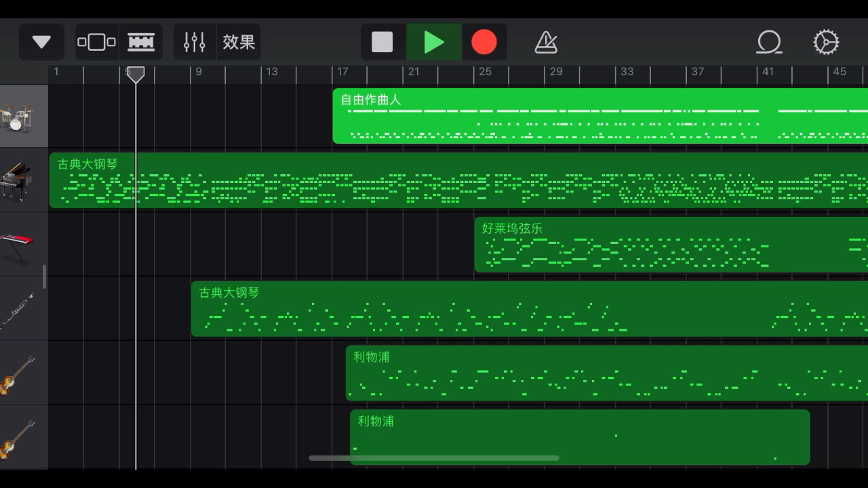Click bar 45 on the timeline ruler

coord(840,72)
